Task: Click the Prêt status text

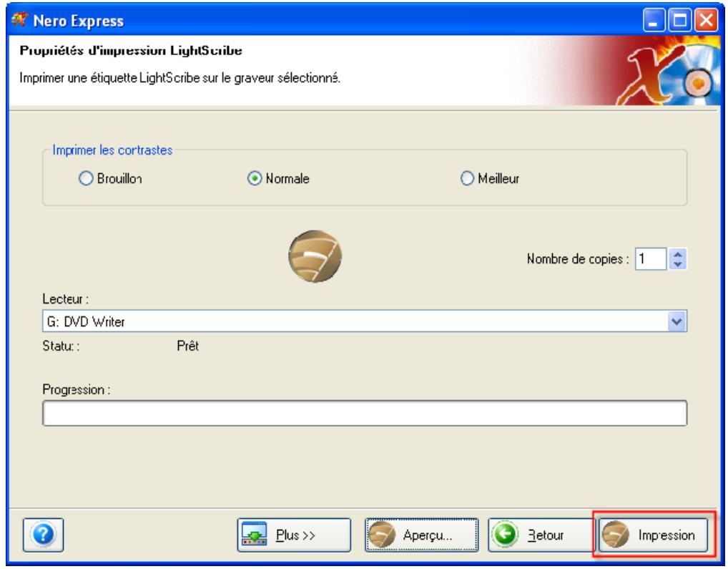Action: [x=187, y=346]
